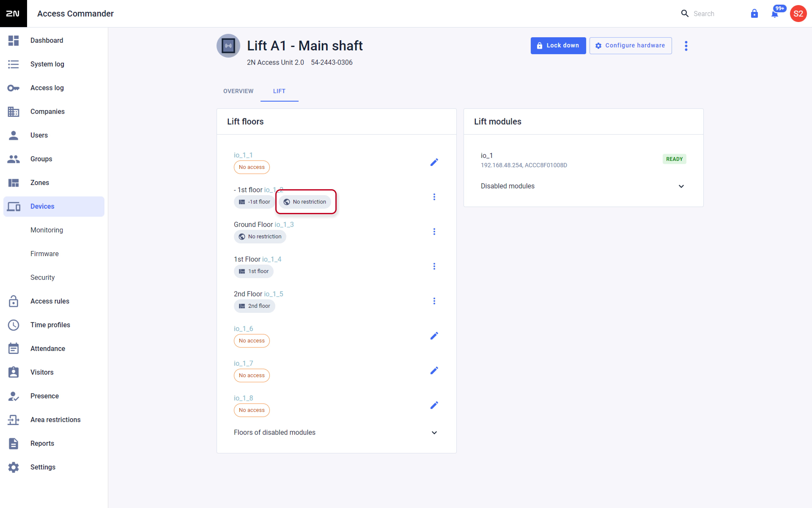Click the Lift A1 device avatar icon
The width and height of the screenshot is (812, 508).
(228, 46)
